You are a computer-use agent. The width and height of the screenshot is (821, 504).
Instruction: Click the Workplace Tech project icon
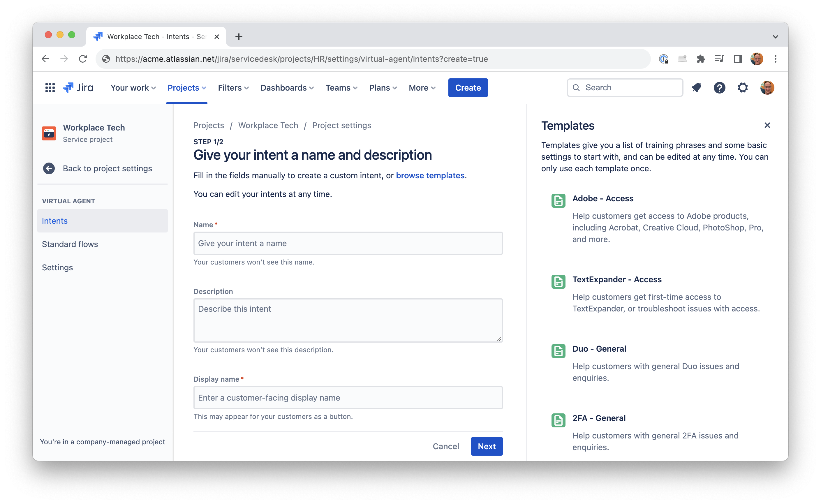coord(49,133)
